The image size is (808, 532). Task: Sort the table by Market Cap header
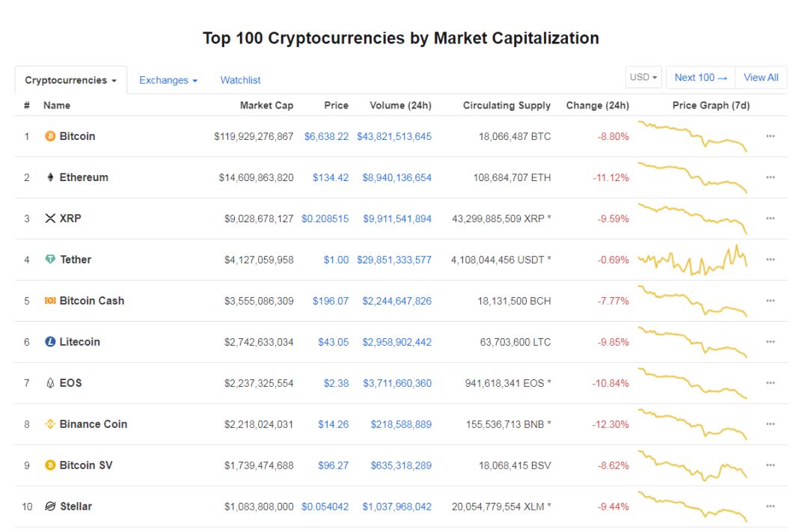coord(266,106)
